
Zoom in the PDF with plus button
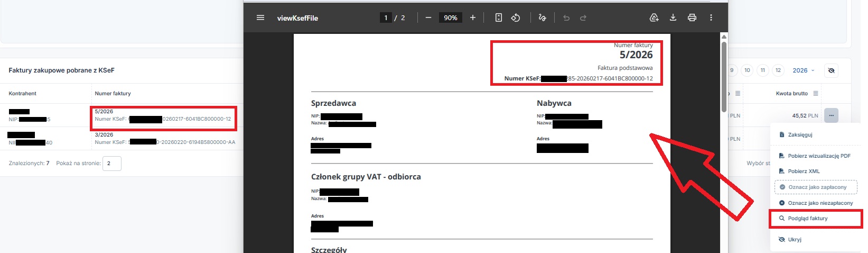(473, 17)
